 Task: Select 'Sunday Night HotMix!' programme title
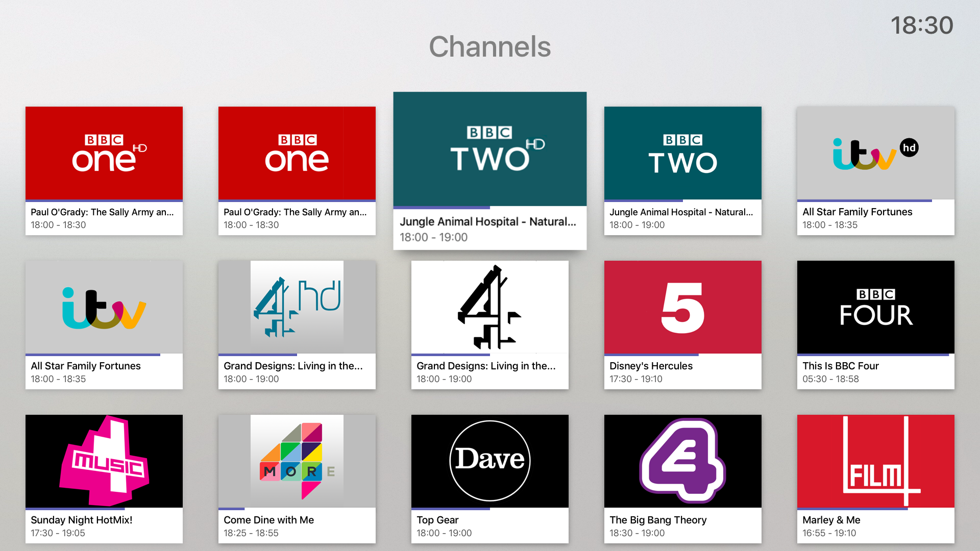click(x=82, y=520)
